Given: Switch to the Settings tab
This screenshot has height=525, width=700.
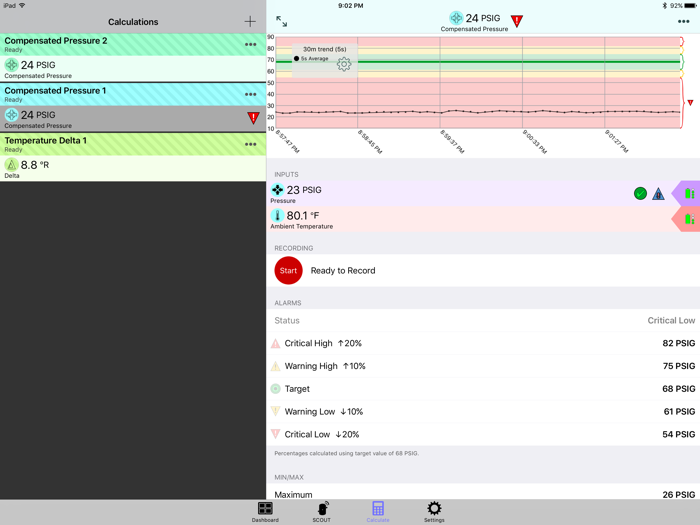Looking at the screenshot, I should coord(434,512).
